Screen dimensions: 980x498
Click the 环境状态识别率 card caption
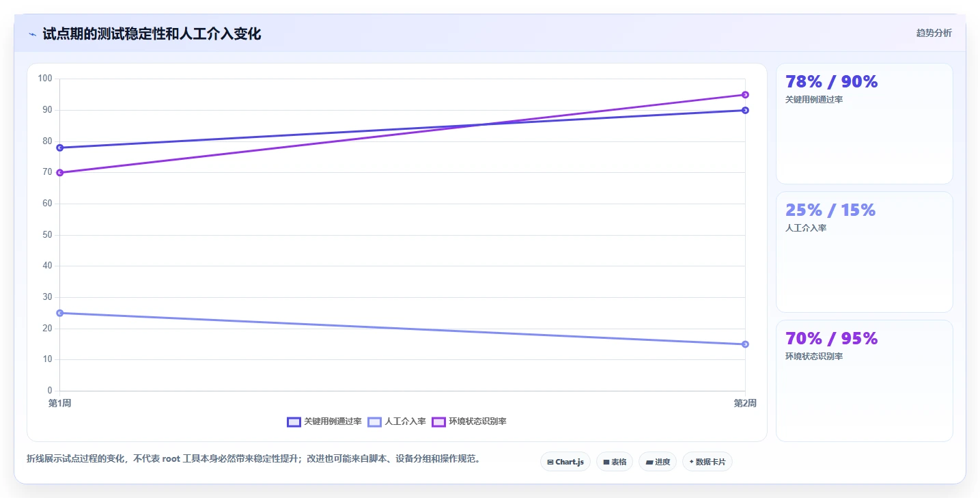(814, 357)
